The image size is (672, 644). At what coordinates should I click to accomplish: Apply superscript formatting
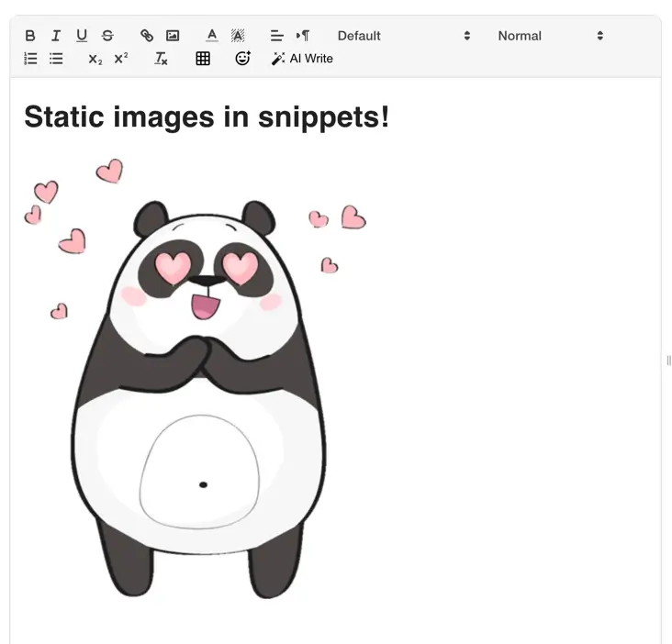pos(121,59)
